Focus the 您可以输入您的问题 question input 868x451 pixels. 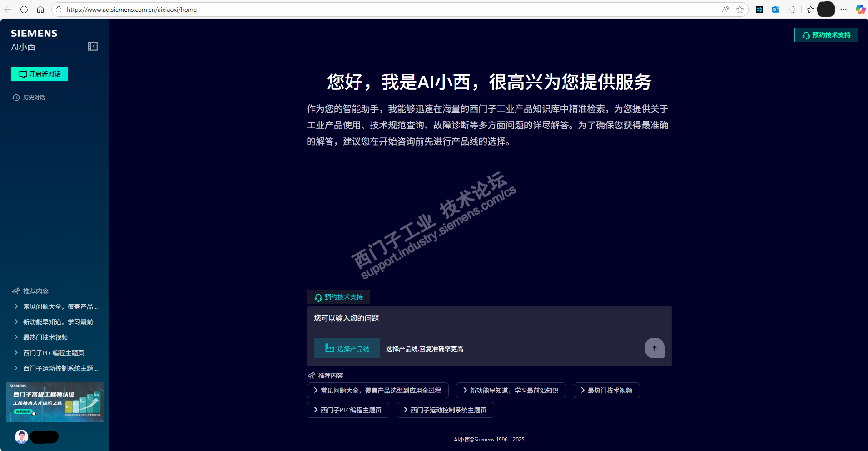tap(489, 319)
